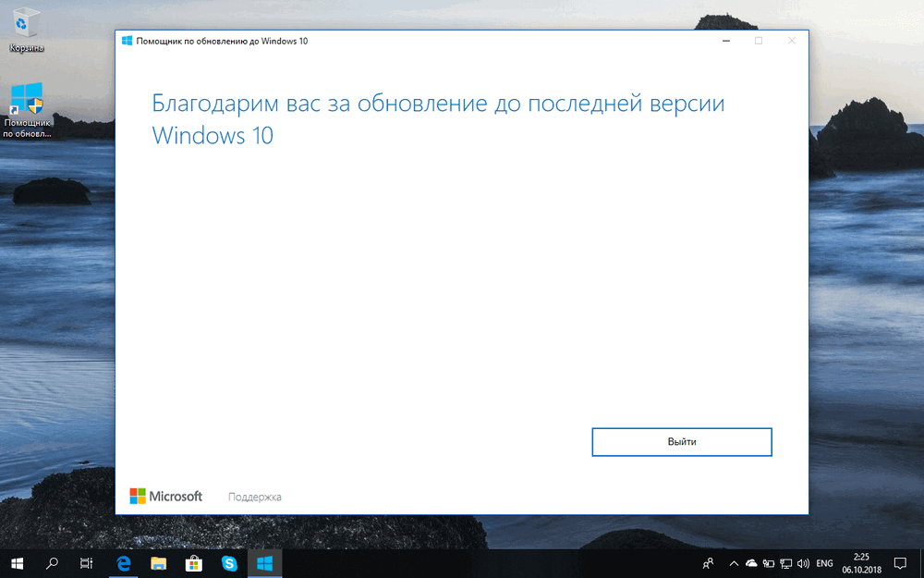Click the Выйти button

[x=682, y=442]
